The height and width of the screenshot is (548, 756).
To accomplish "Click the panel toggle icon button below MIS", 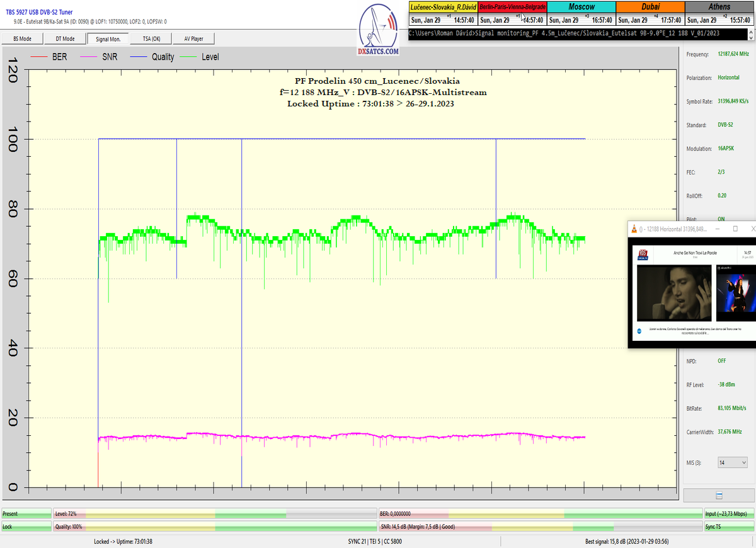I will pyautogui.click(x=719, y=496).
